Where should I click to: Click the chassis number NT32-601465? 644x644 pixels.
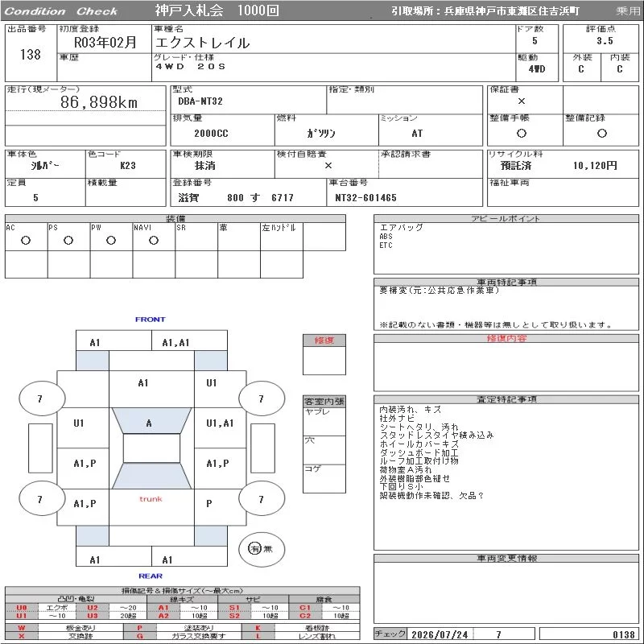(x=366, y=198)
